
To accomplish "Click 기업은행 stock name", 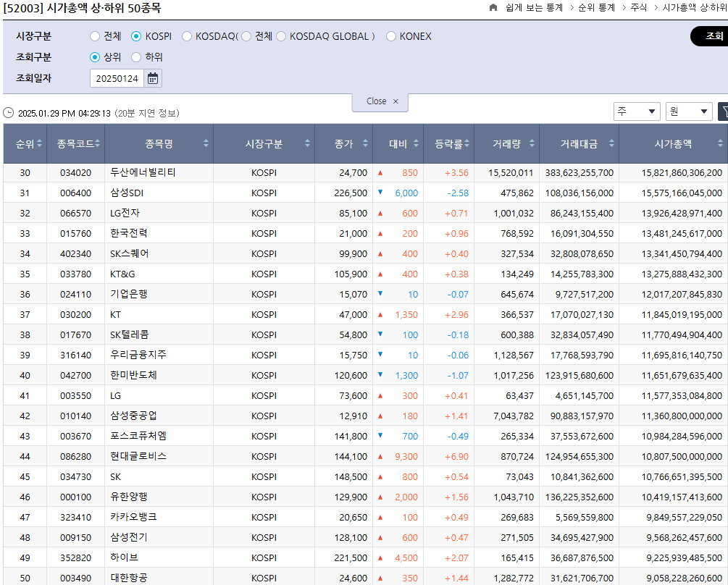I will (x=129, y=294).
